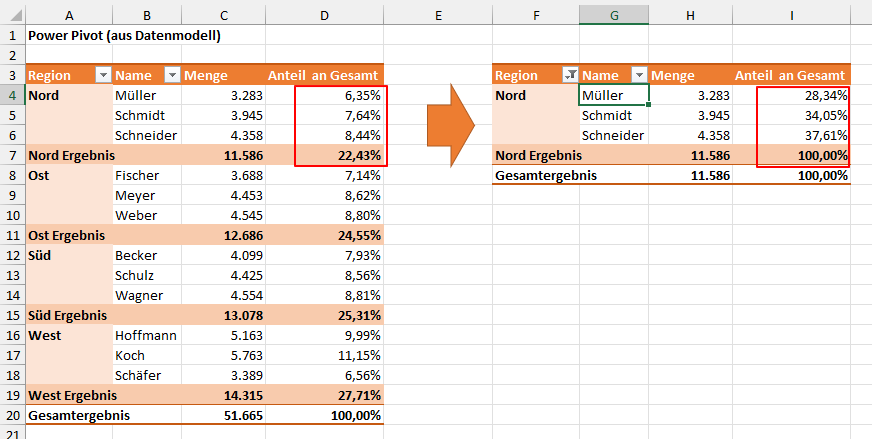Image resolution: width=872 pixels, height=439 pixels.
Task: Open the filtered Region dropdown in right pivot
Action: pos(571,75)
